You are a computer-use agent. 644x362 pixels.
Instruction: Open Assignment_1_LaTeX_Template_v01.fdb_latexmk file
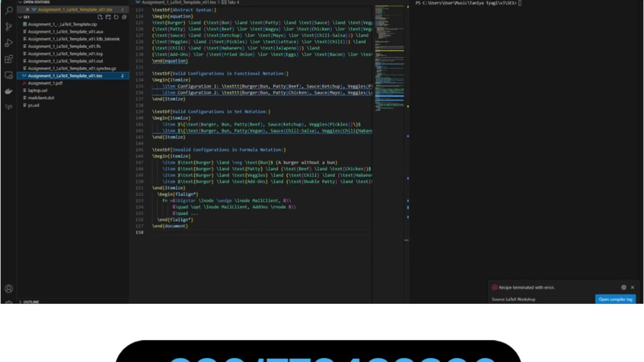click(x=73, y=39)
